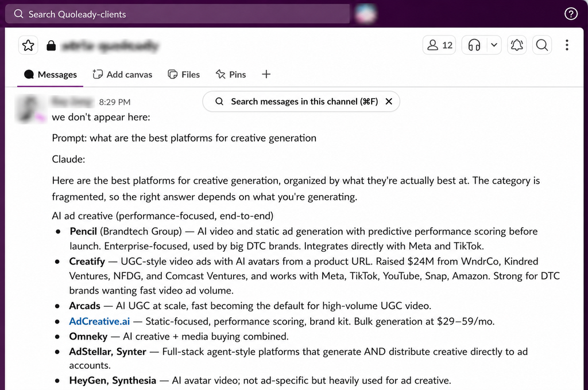Click the magnifier in channel search box
The image size is (588, 390).
pyautogui.click(x=219, y=102)
